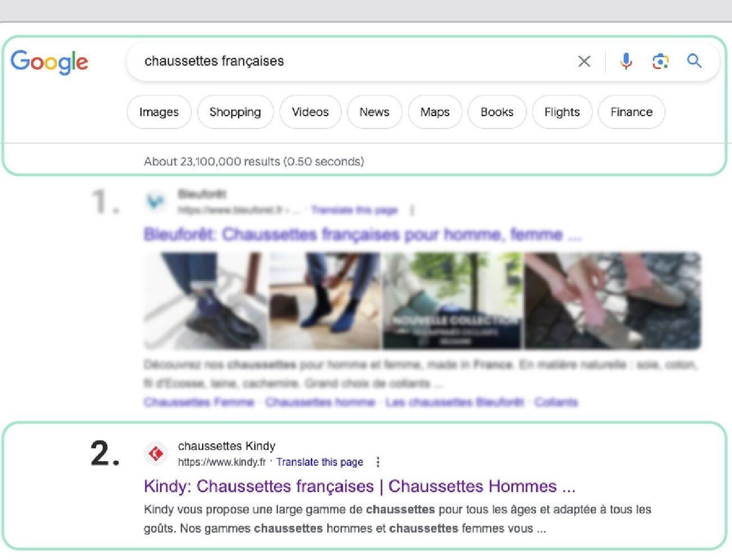Open the three-dot menu on the Kindy result
The height and width of the screenshot is (560, 732).
click(x=378, y=462)
